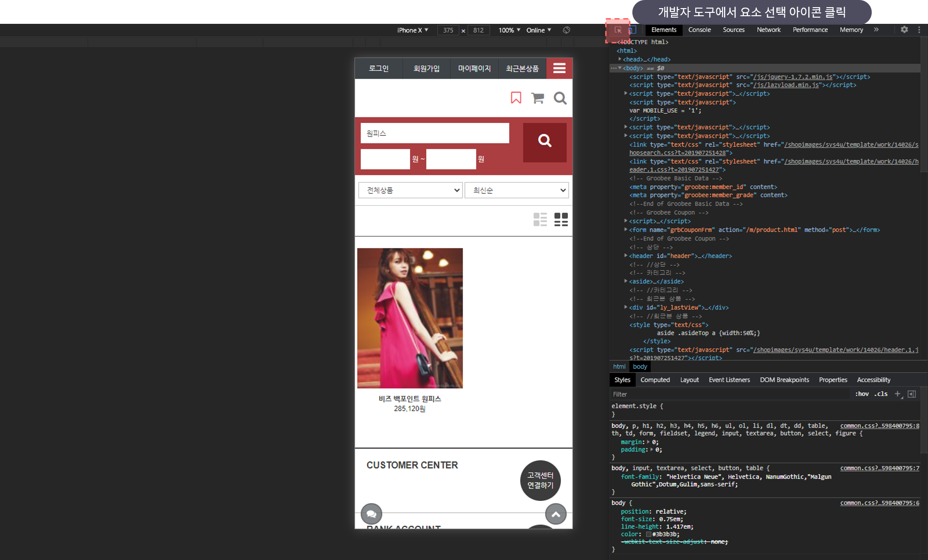
Task: Expand the header id="header" node
Action: click(626, 256)
